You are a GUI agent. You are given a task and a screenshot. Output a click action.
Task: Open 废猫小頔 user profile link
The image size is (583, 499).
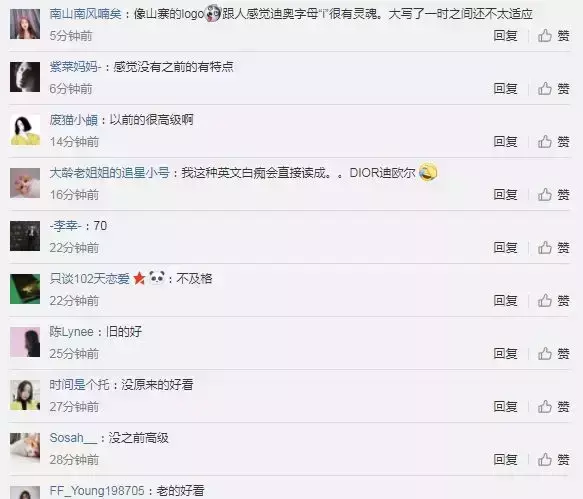point(74,120)
